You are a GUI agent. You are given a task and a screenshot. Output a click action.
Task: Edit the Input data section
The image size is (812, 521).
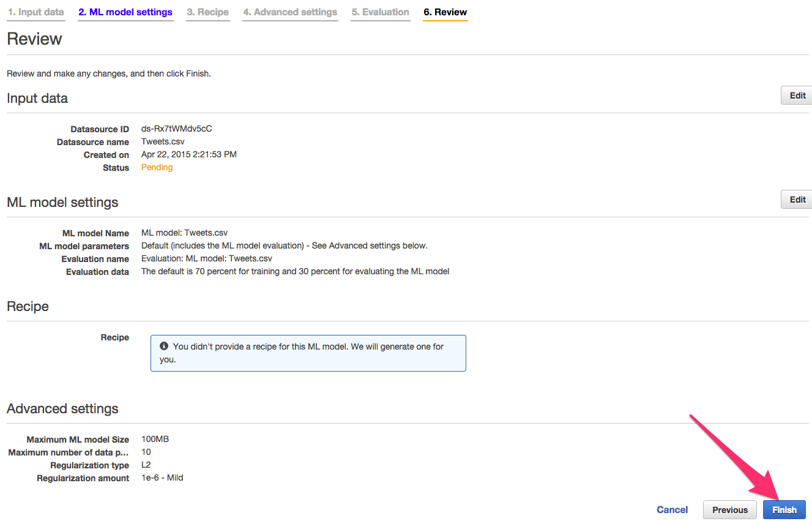click(x=796, y=95)
